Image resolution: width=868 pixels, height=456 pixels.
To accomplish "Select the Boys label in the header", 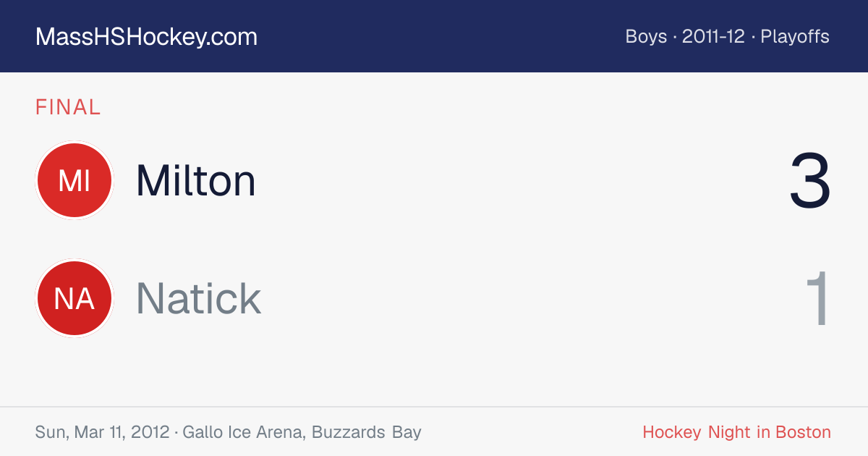I will [x=646, y=36].
